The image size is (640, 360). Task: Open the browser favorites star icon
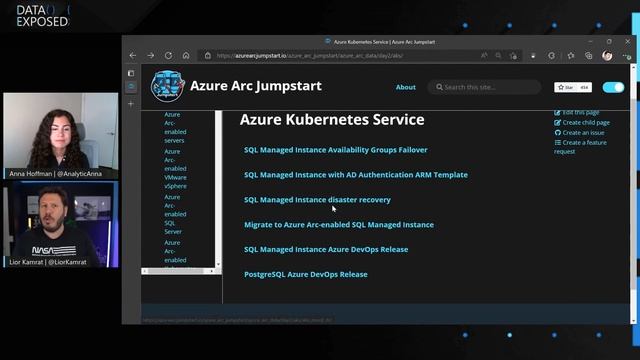click(x=571, y=56)
